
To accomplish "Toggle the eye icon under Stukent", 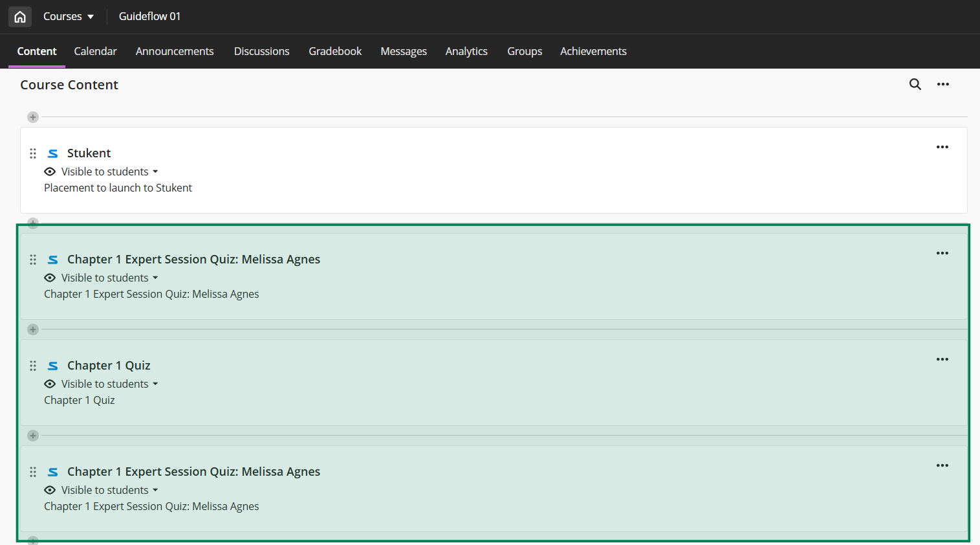I will 50,172.
